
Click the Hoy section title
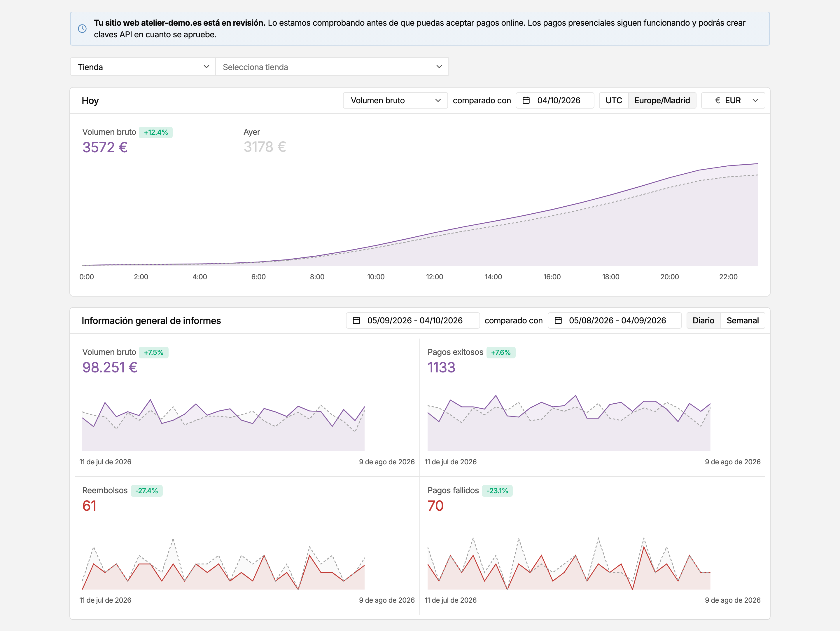(90, 100)
